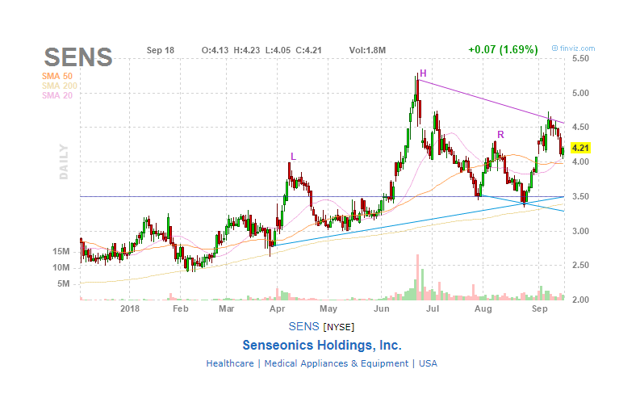Click the O:4.13 open price value
This screenshot has width=640, height=411.
pyautogui.click(x=215, y=50)
